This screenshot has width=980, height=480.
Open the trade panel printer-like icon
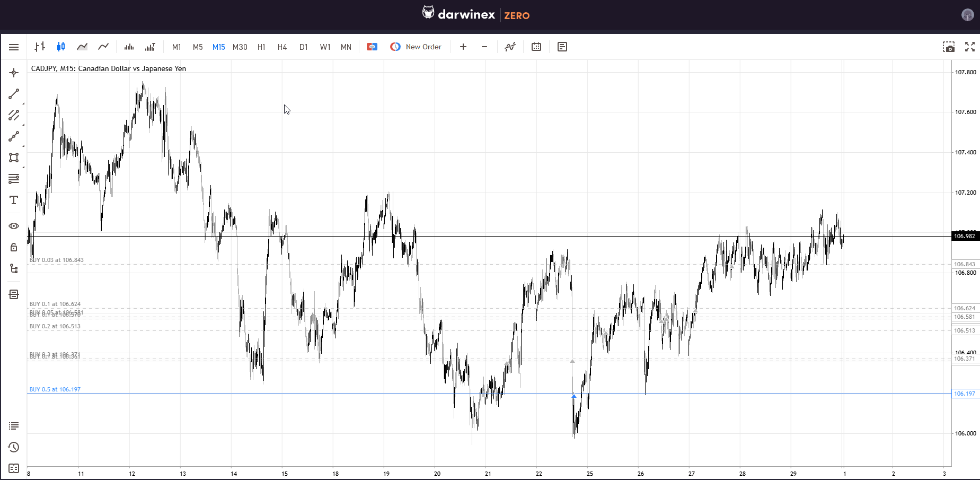[14, 294]
